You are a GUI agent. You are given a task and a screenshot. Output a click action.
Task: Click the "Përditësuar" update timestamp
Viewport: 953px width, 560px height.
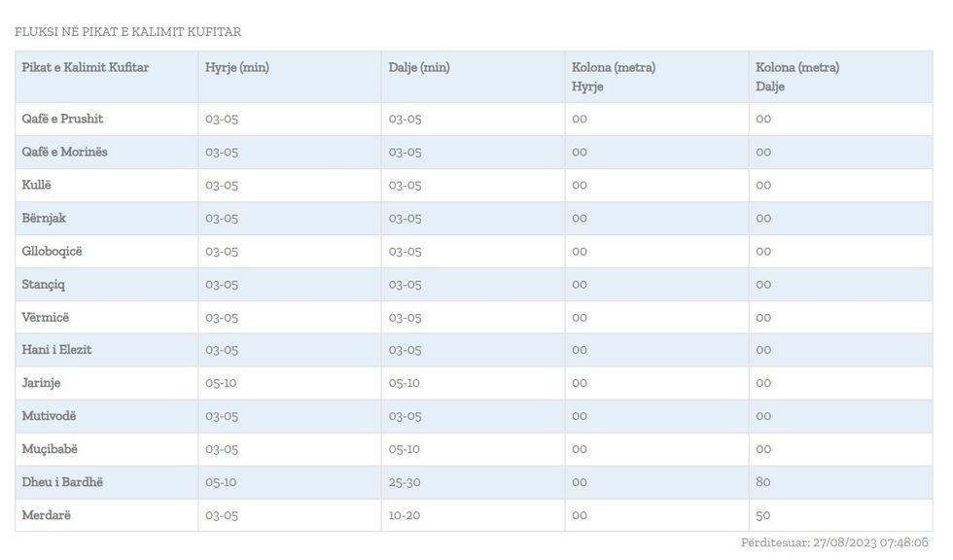(x=834, y=542)
